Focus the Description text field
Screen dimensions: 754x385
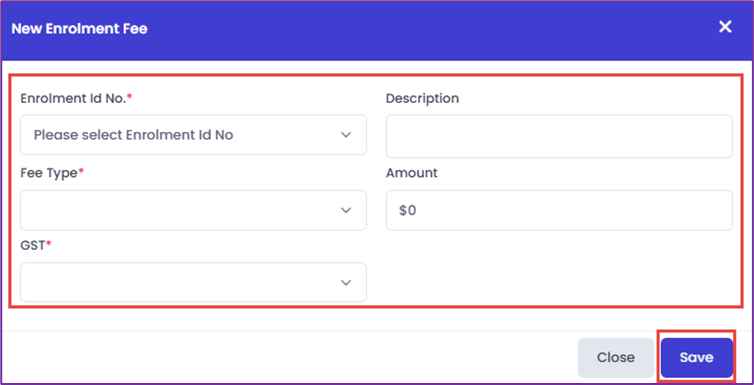coord(559,136)
